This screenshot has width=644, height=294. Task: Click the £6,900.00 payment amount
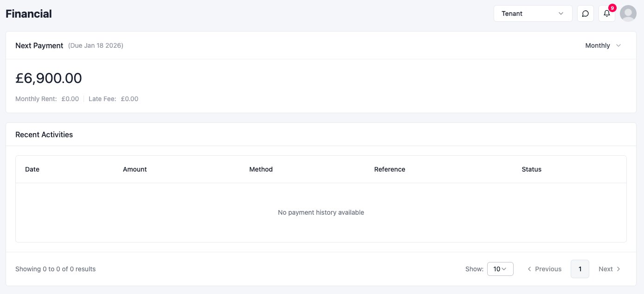pos(49,78)
